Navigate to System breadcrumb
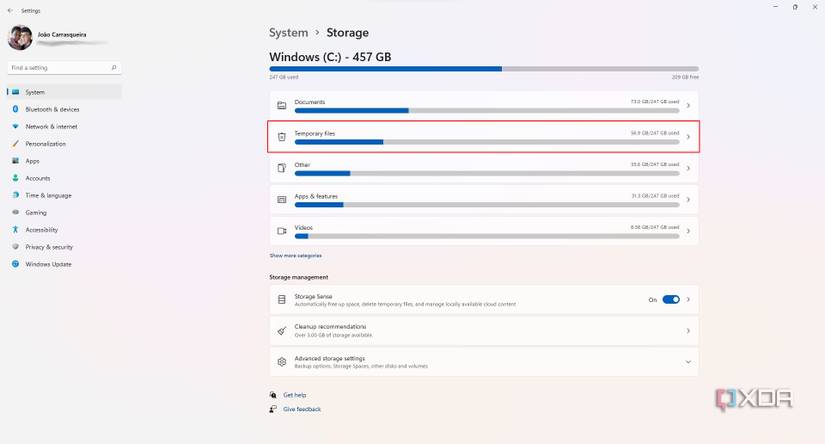The image size is (825, 444). click(288, 33)
